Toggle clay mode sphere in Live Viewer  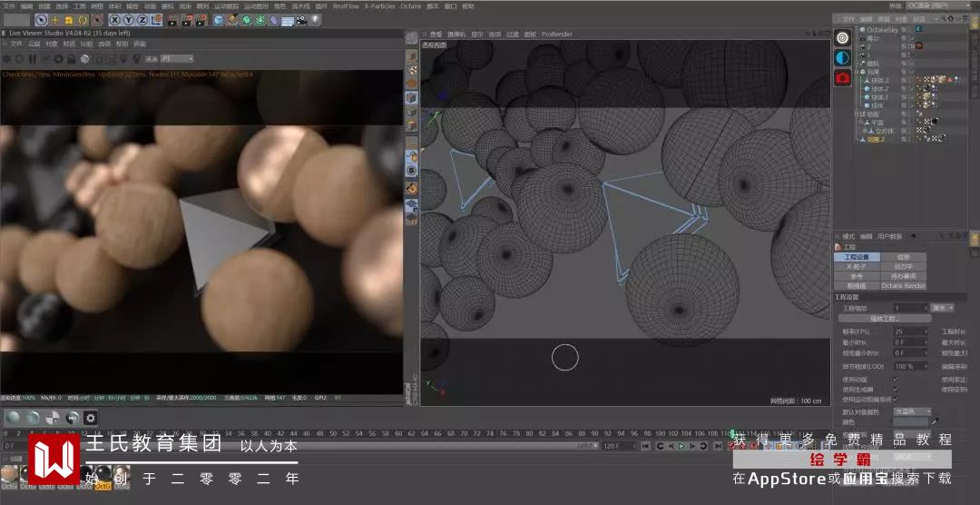pos(84,59)
